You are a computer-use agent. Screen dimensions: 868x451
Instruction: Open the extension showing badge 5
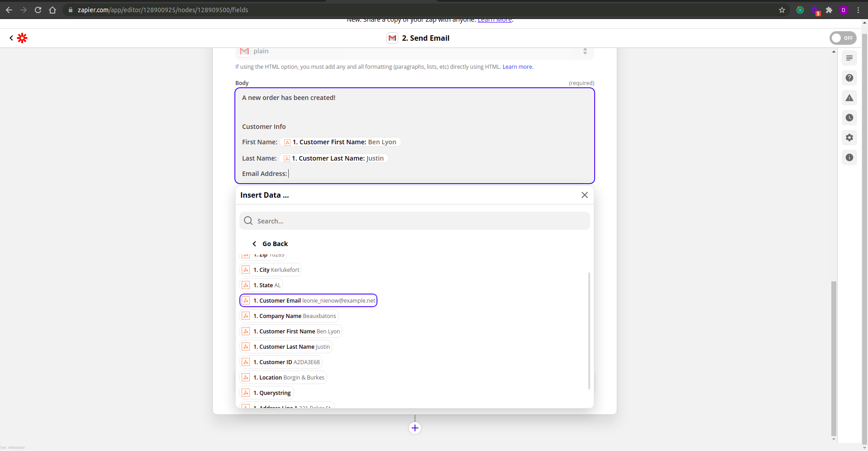(815, 10)
